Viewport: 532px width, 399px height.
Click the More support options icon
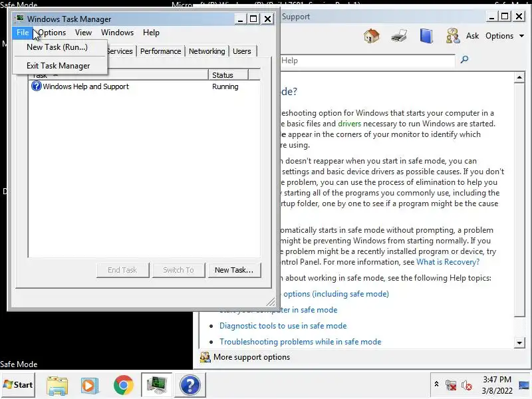click(x=205, y=357)
